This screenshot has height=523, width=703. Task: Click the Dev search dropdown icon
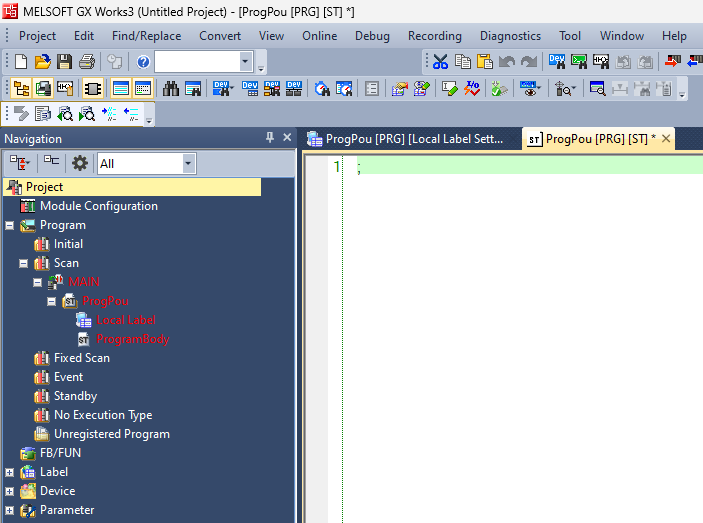pos(223,88)
